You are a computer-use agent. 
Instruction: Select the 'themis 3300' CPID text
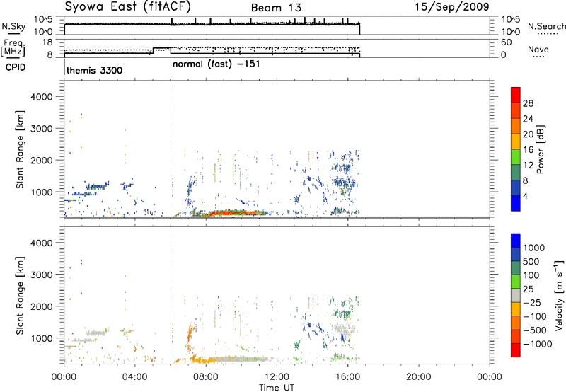tap(95, 70)
